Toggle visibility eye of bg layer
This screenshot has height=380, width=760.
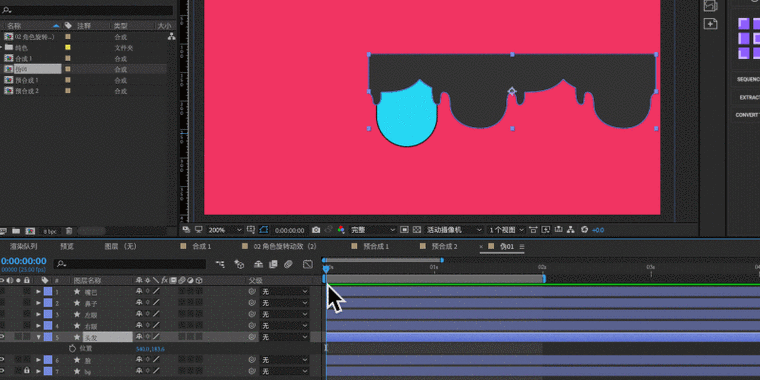click(2, 371)
